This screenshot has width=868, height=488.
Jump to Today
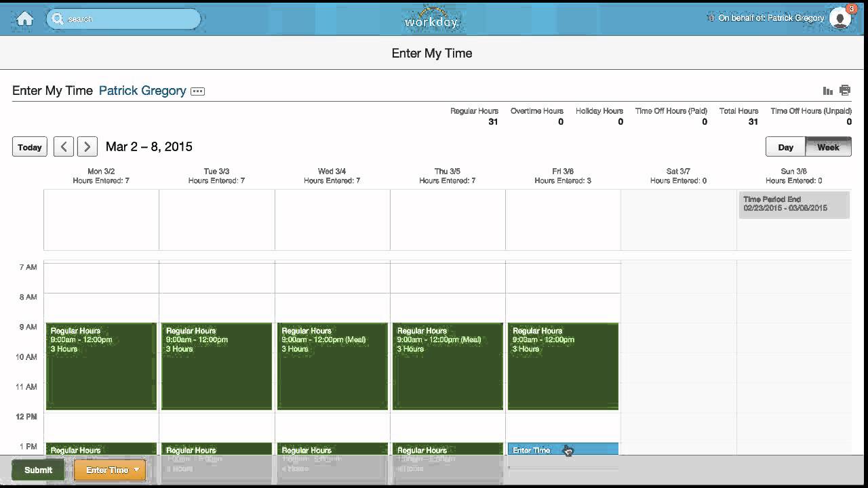(30, 147)
